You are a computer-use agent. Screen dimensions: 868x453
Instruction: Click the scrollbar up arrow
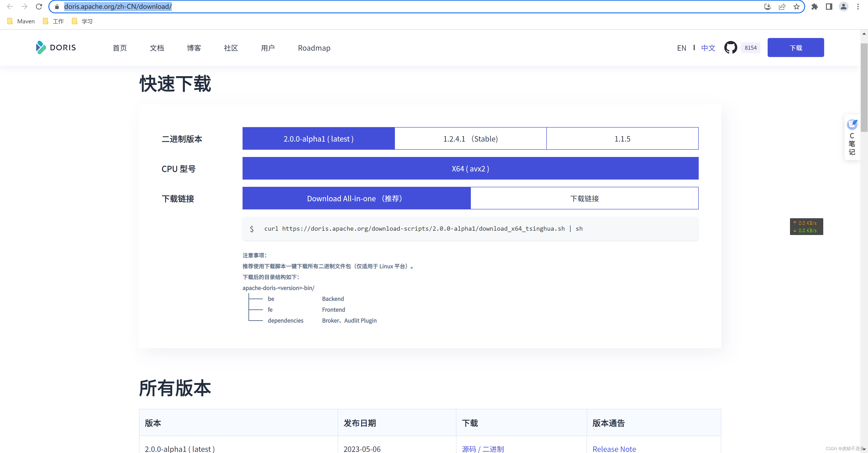tap(864, 33)
